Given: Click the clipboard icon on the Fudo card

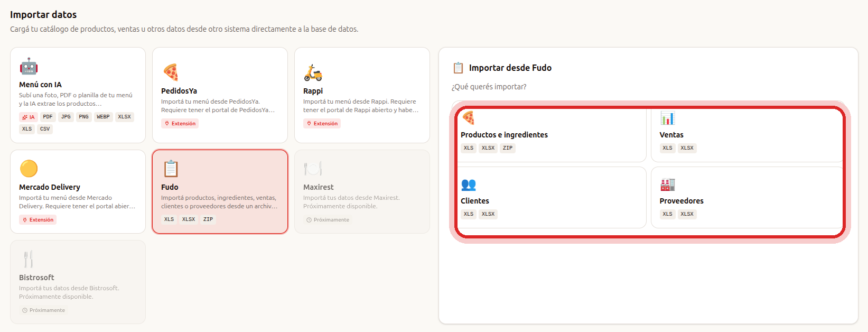Looking at the screenshot, I should tap(171, 169).
